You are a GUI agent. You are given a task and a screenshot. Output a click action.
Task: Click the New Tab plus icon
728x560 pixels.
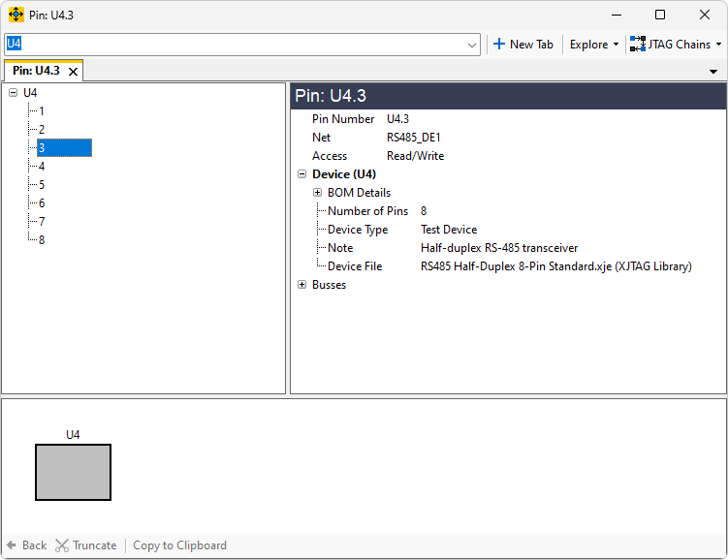pyautogui.click(x=499, y=45)
